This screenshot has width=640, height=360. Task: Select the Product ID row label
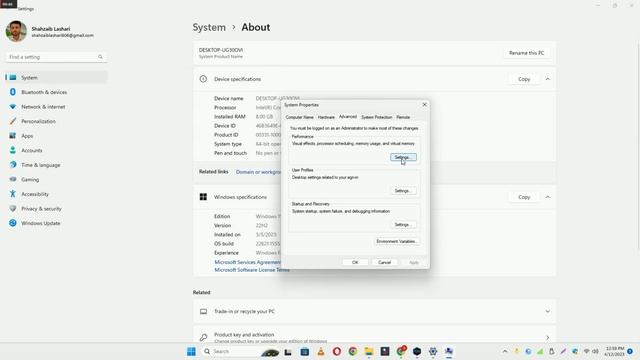tap(226, 135)
